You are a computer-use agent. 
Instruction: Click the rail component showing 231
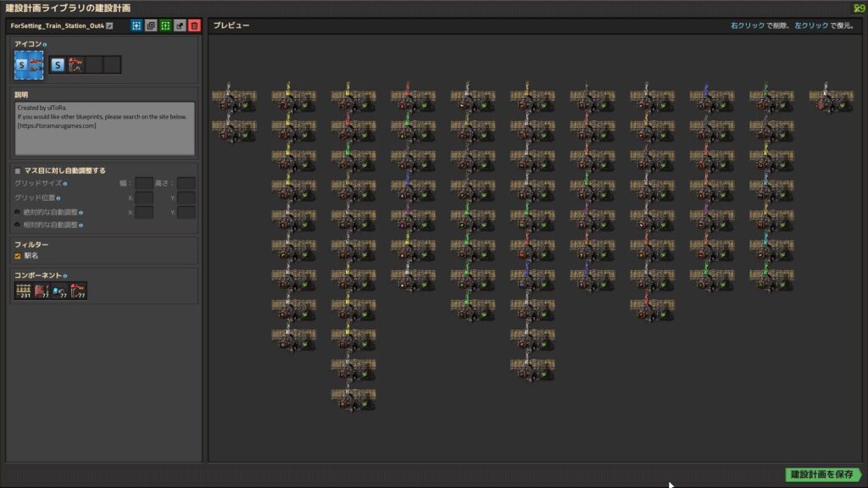pos(23,291)
